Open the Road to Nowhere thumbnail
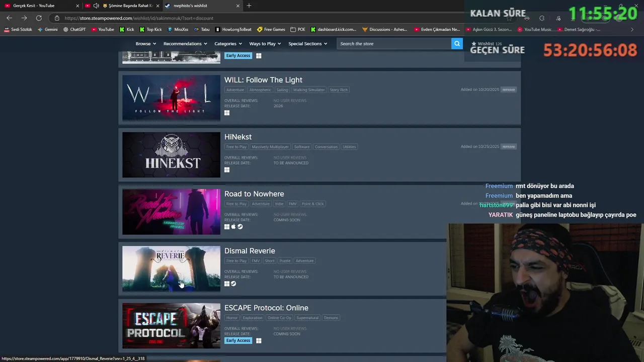The height and width of the screenshot is (362, 644). (171, 212)
